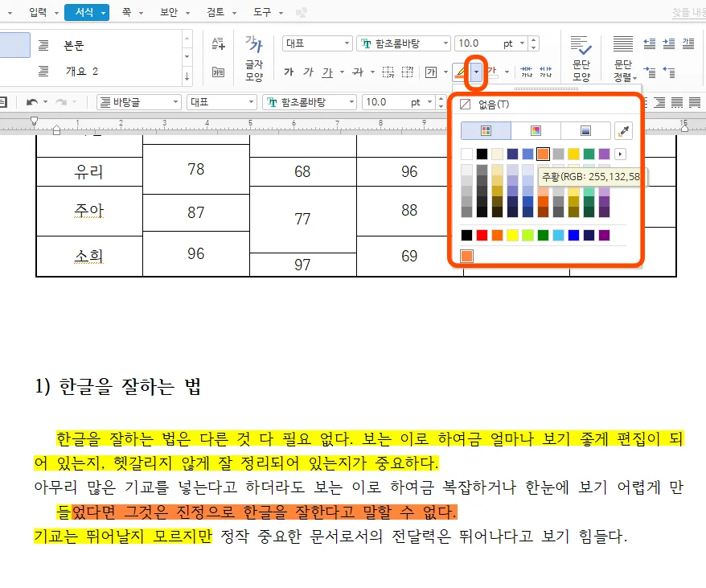Click the 찾을 내용 link top right
The width and height of the screenshot is (706, 588).
(x=690, y=14)
